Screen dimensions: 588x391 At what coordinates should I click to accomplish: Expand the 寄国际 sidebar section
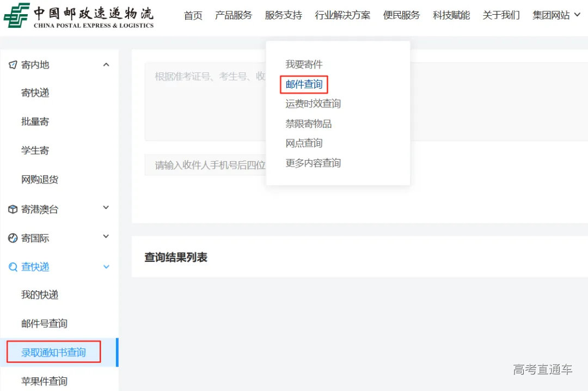coord(107,237)
